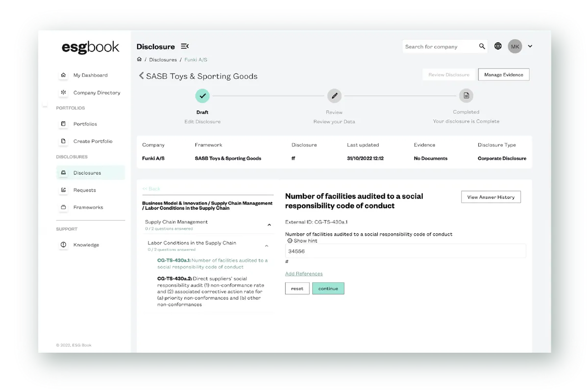This screenshot has width=588, height=392.
Task: Click View Answer History button
Action: click(491, 197)
